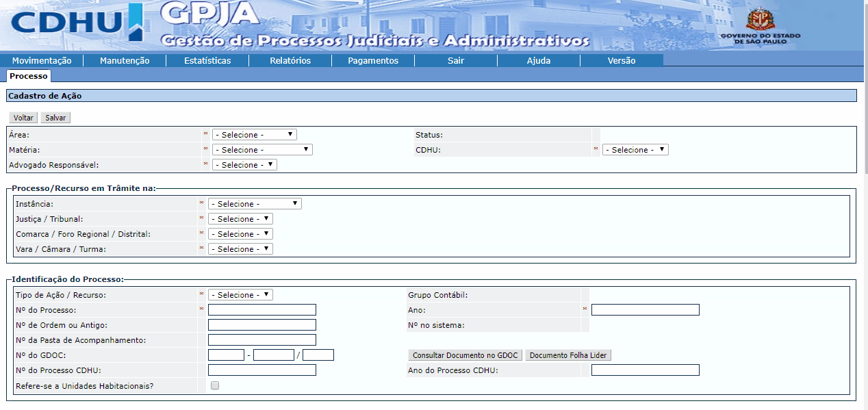Select the Processo tab

(x=29, y=75)
